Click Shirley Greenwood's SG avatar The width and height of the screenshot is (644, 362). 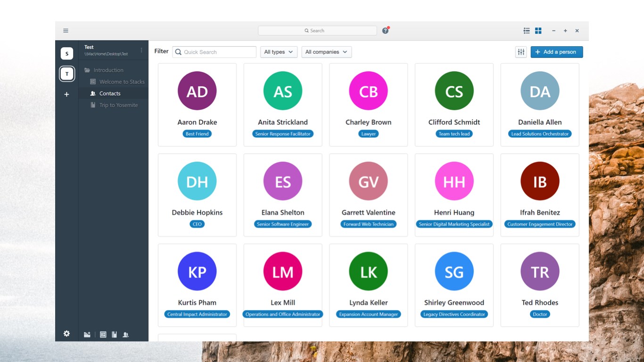(454, 271)
